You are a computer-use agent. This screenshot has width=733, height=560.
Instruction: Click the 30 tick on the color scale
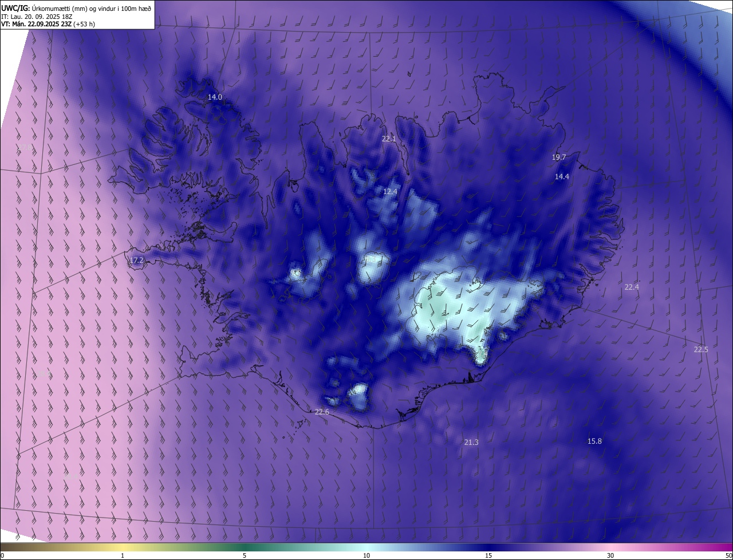click(x=610, y=556)
